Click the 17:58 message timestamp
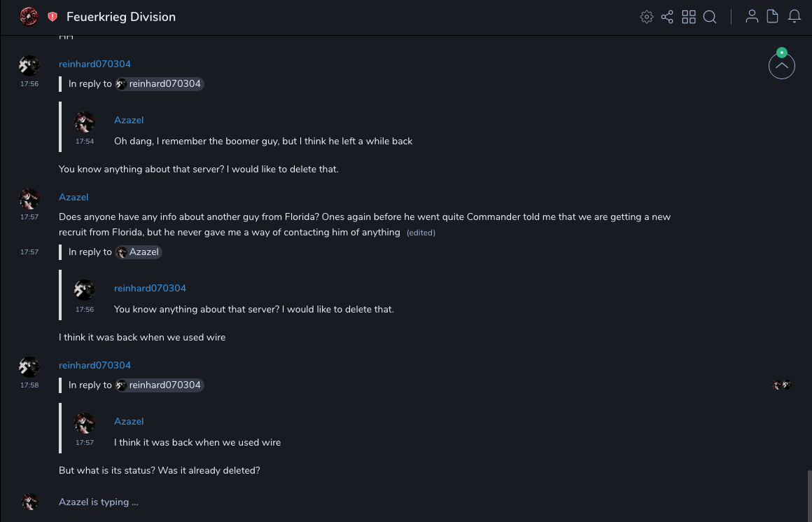 29,385
